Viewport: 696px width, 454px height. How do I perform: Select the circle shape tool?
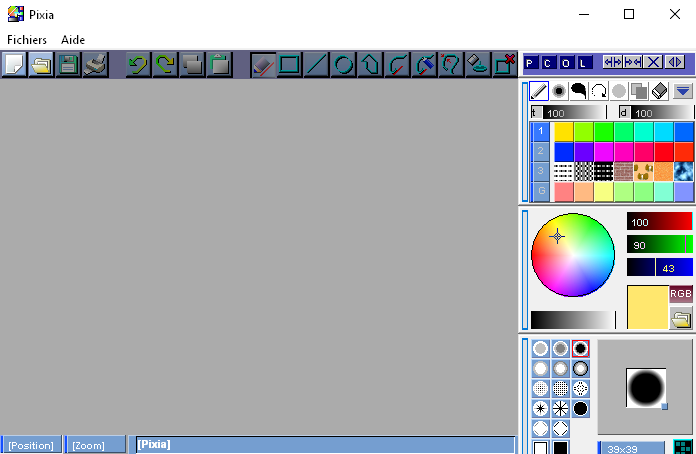(343, 65)
